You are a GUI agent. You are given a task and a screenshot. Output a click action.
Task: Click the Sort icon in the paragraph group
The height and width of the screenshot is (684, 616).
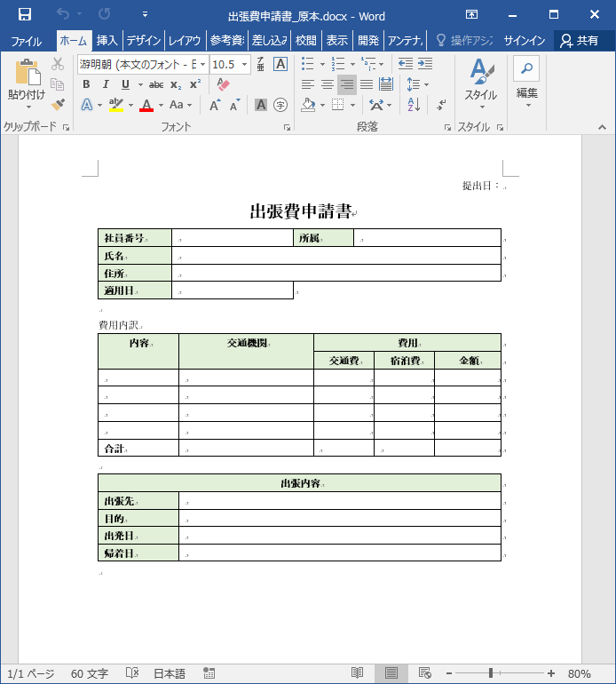coord(414,105)
